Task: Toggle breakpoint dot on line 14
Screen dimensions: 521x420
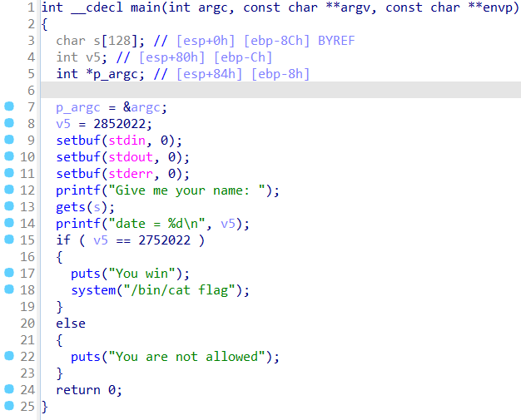Action: point(9,222)
